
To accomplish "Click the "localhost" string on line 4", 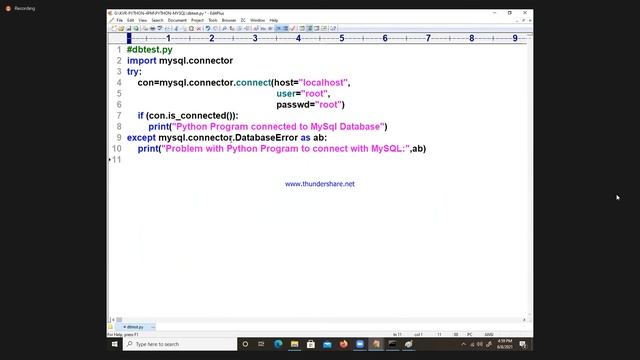I will (323, 82).
